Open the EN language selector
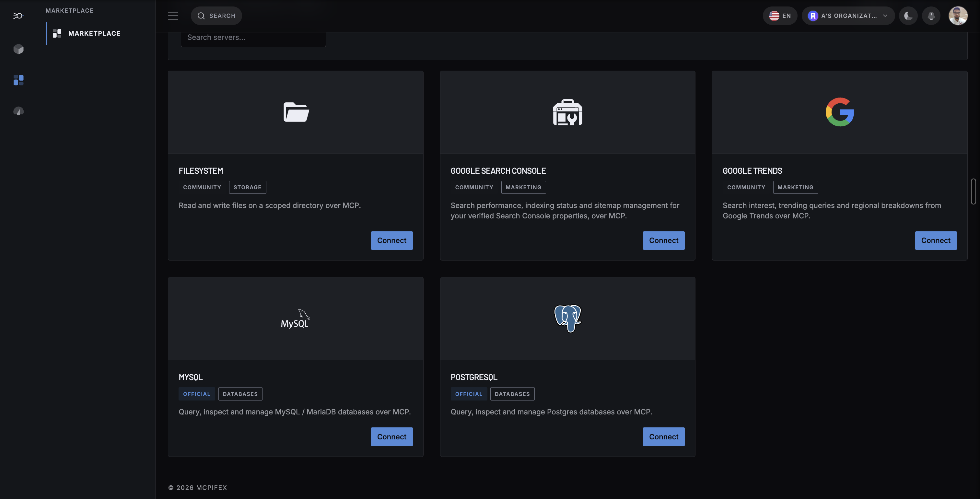The image size is (980, 499). pos(780,16)
